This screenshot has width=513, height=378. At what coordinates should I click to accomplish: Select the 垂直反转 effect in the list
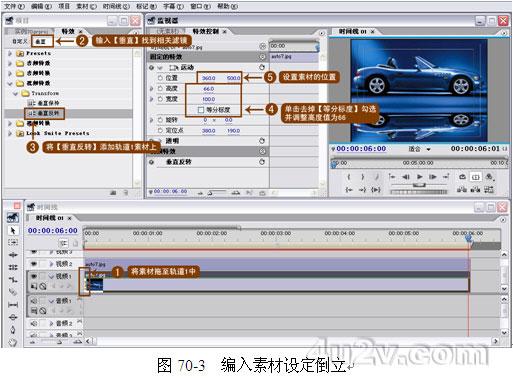coord(45,113)
